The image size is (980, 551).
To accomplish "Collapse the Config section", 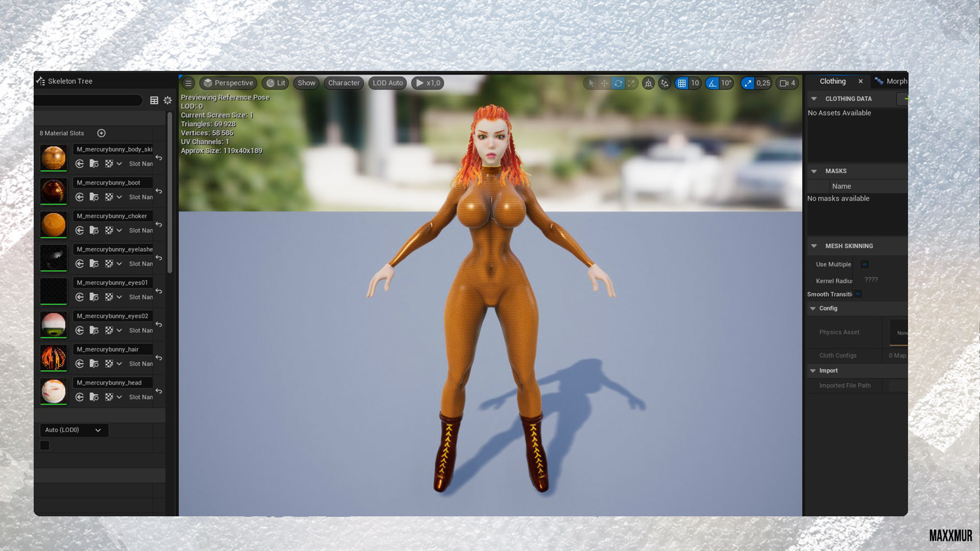I will point(813,309).
